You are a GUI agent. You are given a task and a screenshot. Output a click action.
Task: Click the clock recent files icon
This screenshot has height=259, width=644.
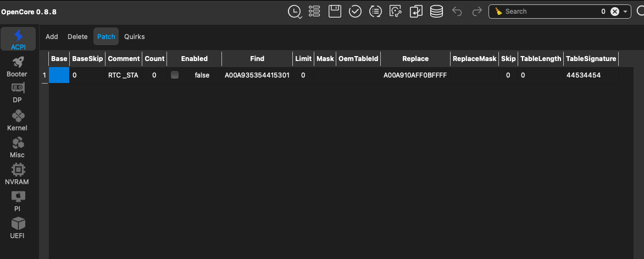295,12
